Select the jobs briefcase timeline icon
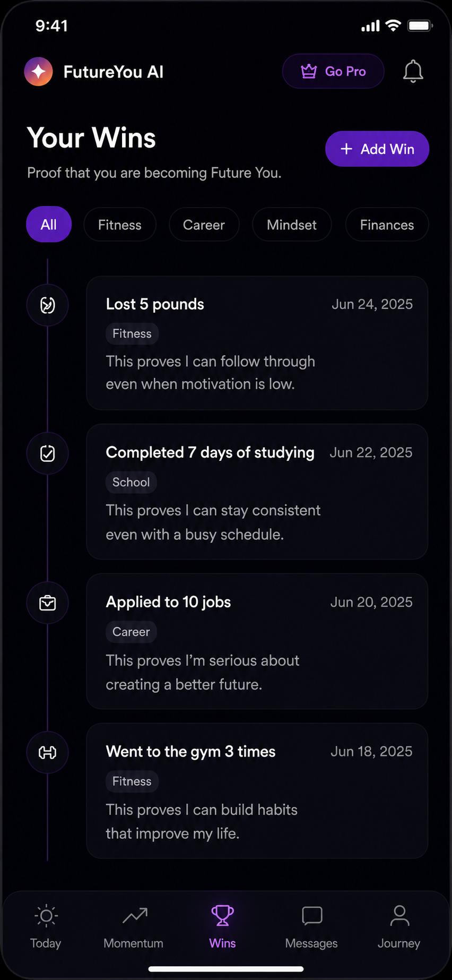 [x=48, y=603]
